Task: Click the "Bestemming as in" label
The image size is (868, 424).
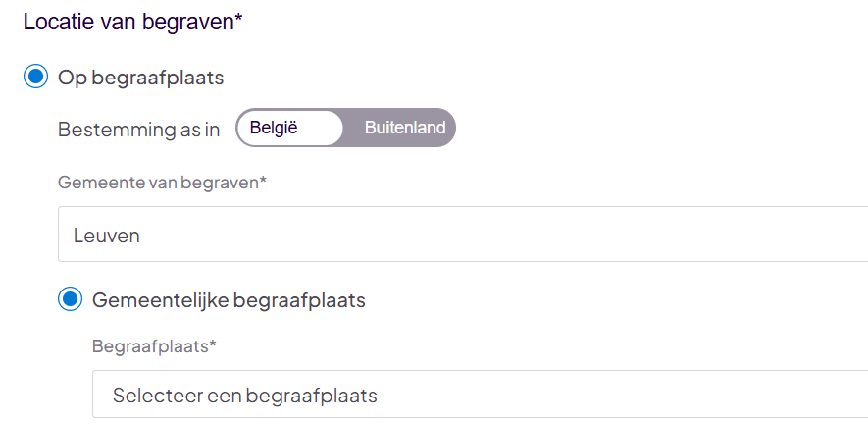Action: (139, 129)
